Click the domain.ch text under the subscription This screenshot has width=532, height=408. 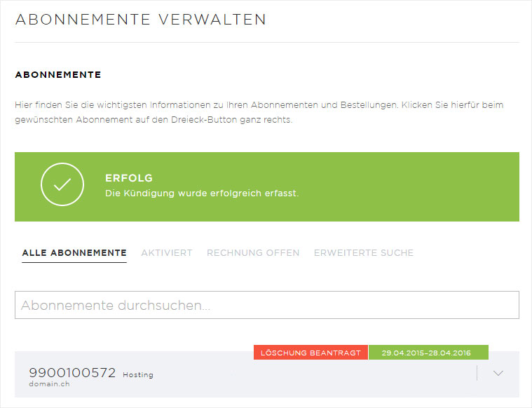[x=49, y=384]
